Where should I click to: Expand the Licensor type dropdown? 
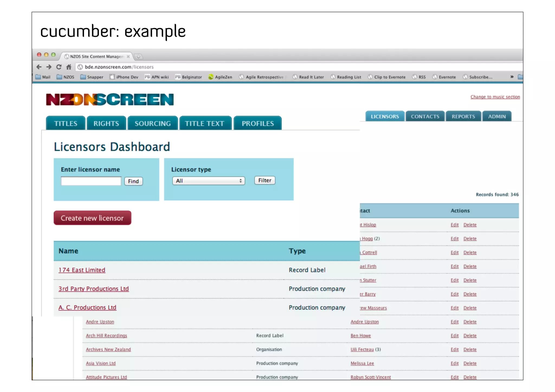tap(208, 181)
